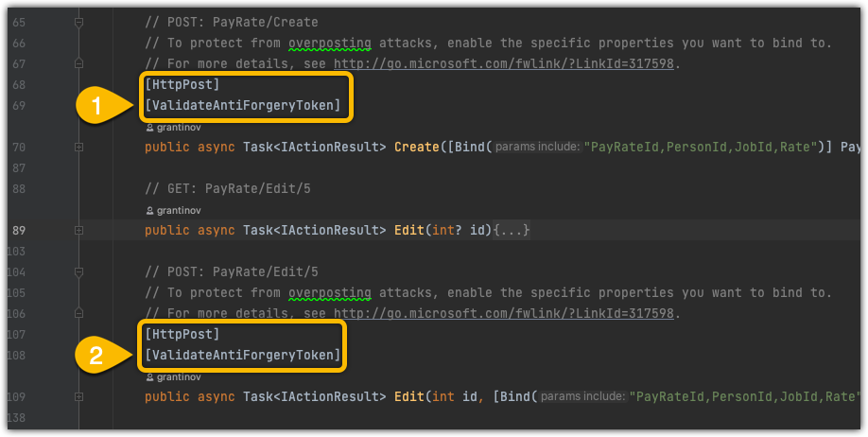
Task: Click the params include hint on line 109
Action: 582,396
